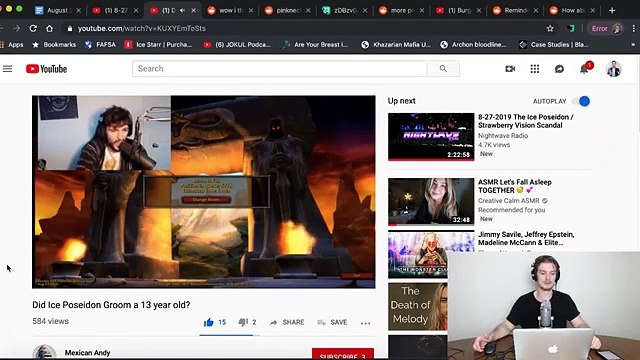This screenshot has height=360, width=640.
Task: Switch to the August tab
Action: (57, 10)
